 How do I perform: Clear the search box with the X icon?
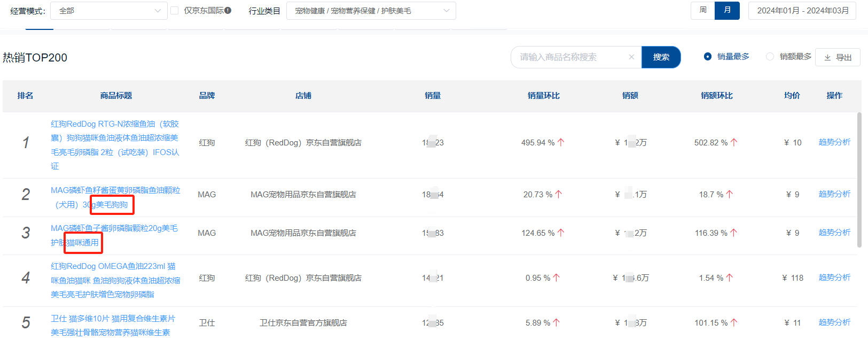(631, 57)
